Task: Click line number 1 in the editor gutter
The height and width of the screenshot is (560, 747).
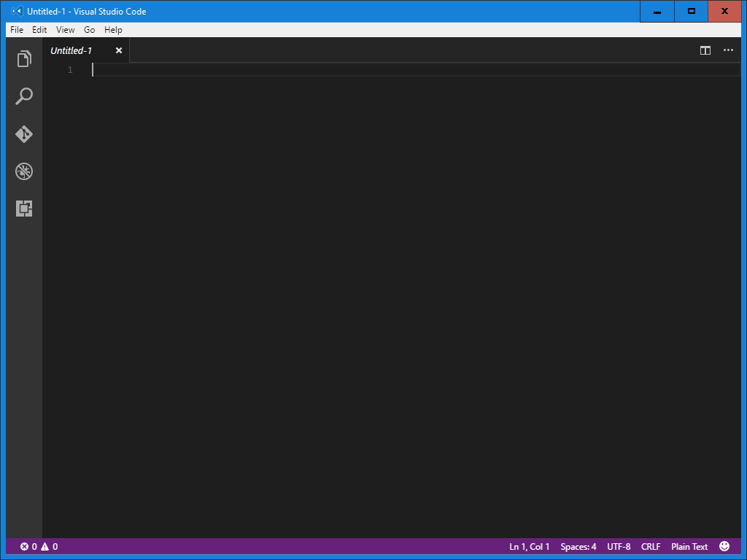Action: tap(69, 69)
